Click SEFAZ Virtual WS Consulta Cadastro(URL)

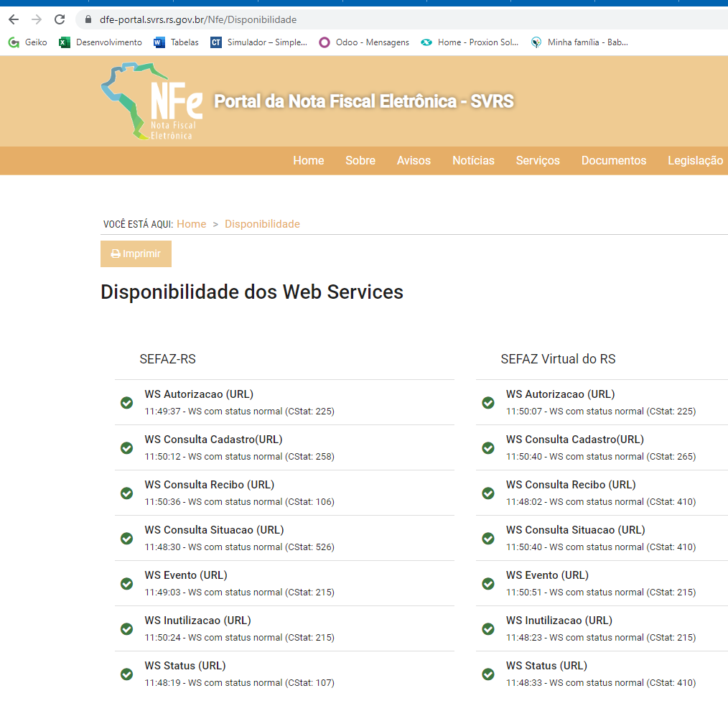(x=575, y=439)
